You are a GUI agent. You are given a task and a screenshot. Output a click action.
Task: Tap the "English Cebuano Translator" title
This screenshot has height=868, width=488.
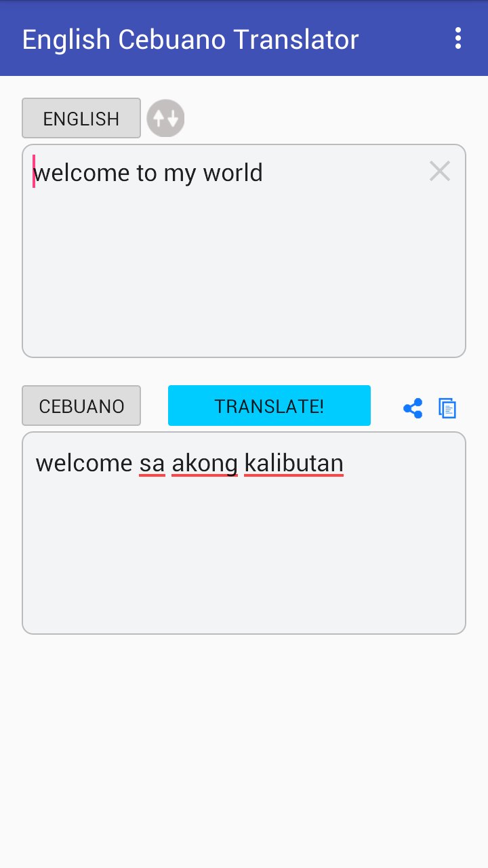pyautogui.click(x=190, y=39)
